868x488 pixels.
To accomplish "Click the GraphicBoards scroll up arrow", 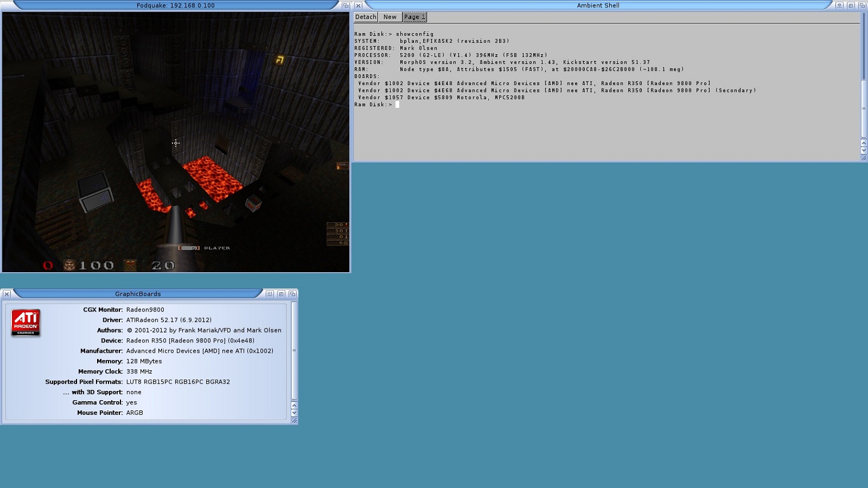I will coord(294,405).
